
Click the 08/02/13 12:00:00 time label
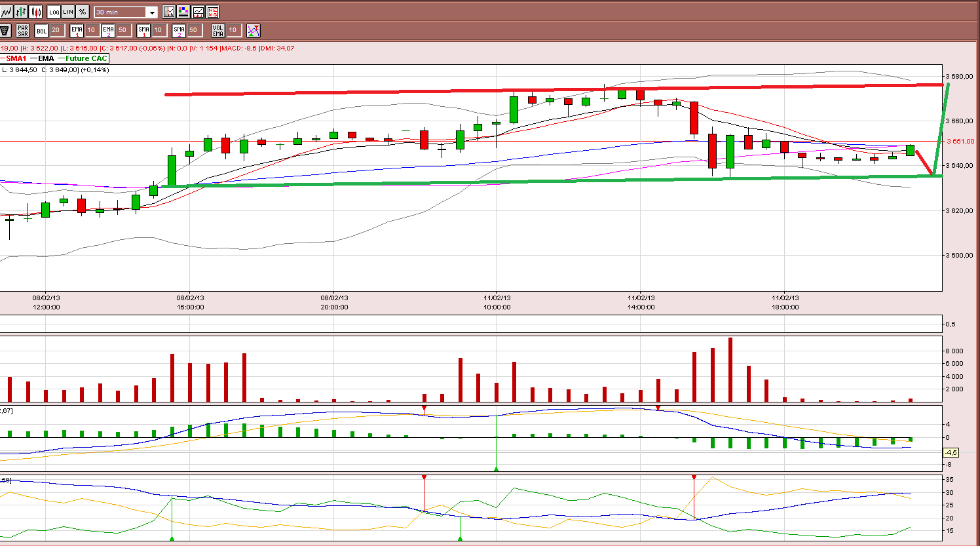click(x=46, y=302)
